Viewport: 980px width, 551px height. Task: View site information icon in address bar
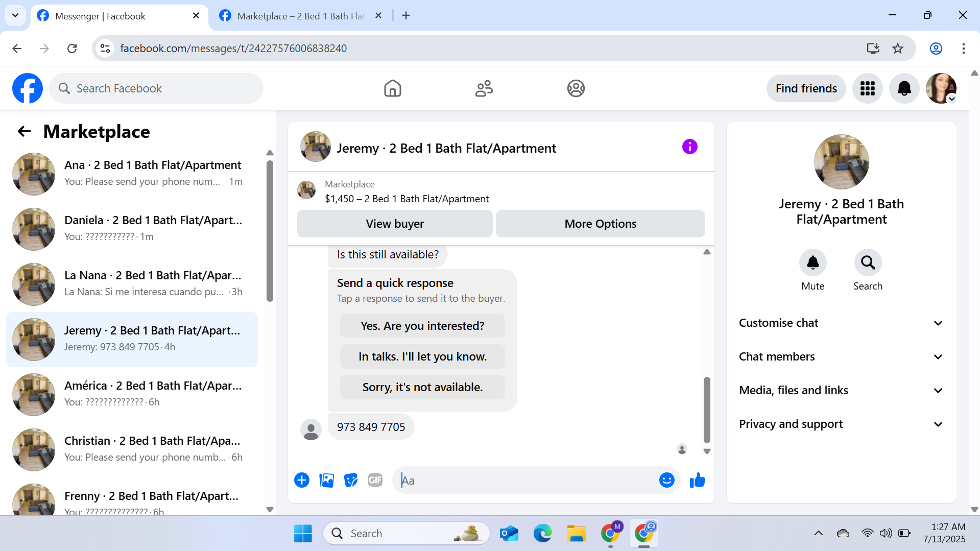coord(105,49)
